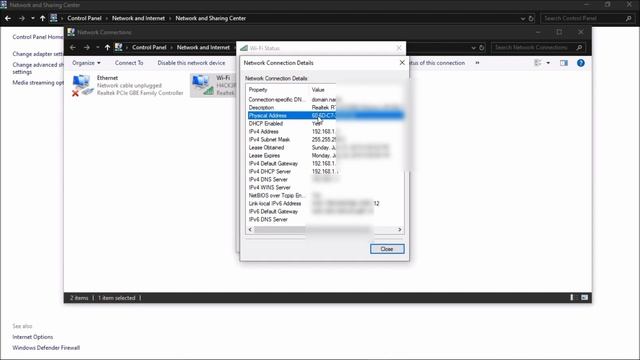Image resolution: width=640 pixels, height=360 pixels.
Task: Toggle the preview pane icon
Action: (x=564, y=63)
